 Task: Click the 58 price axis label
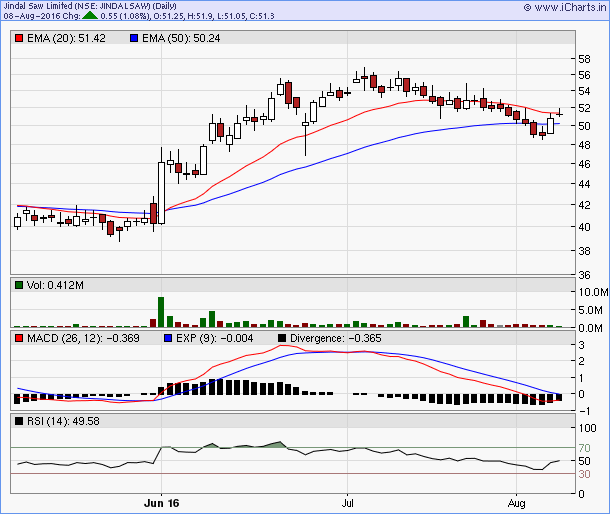pyautogui.click(x=584, y=59)
